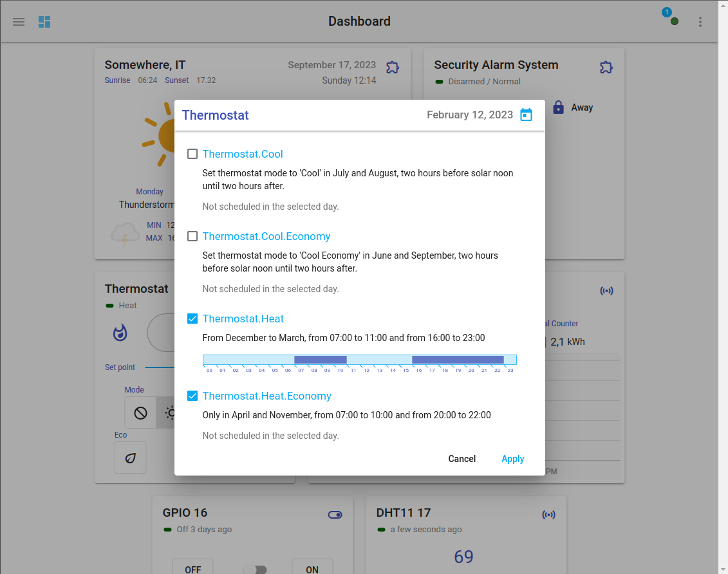This screenshot has height=574, width=728.
Task: Click the thermostat flame heat icon
Action: pyautogui.click(x=120, y=333)
